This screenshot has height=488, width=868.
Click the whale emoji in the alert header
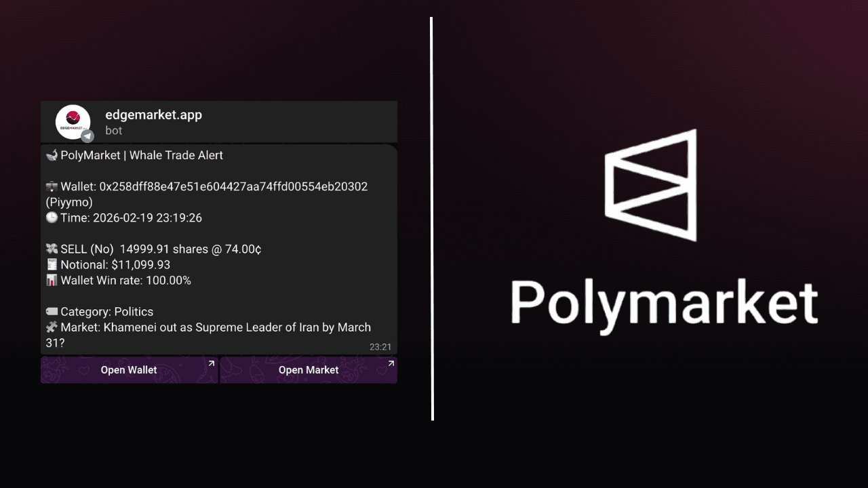(x=52, y=155)
